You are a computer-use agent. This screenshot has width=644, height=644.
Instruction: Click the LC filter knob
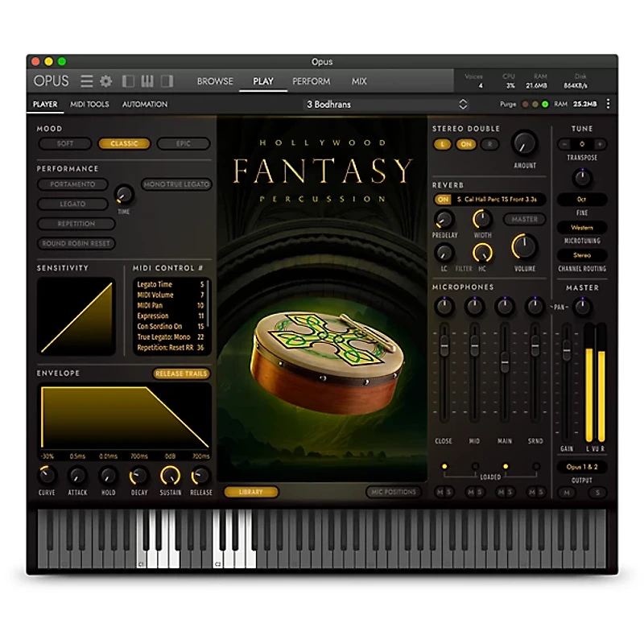(x=444, y=253)
